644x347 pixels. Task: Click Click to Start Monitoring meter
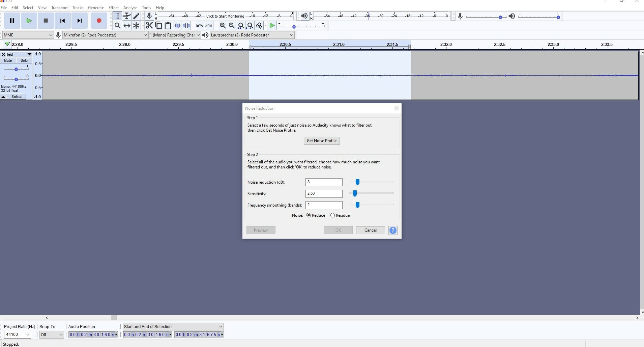point(225,16)
